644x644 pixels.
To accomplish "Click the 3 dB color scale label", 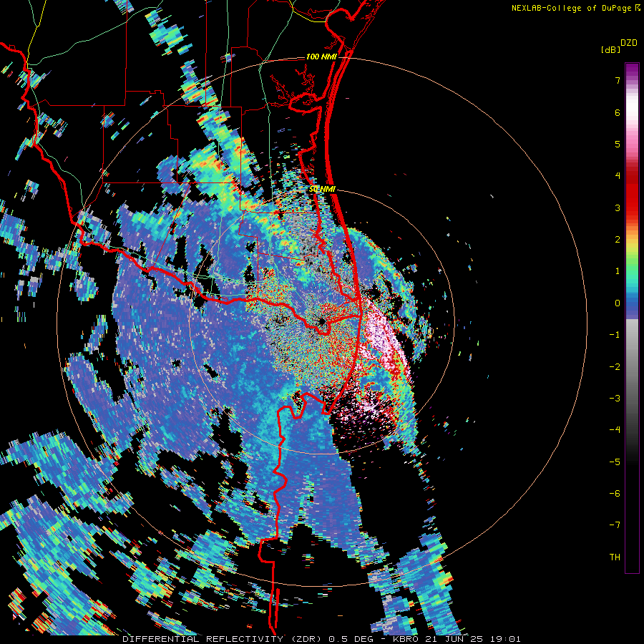I will (618, 208).
